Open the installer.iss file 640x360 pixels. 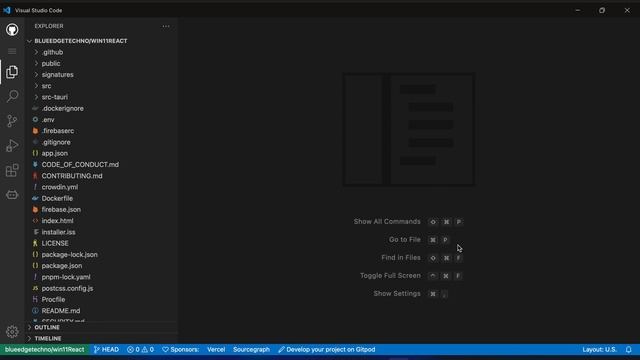coord(101,232)
